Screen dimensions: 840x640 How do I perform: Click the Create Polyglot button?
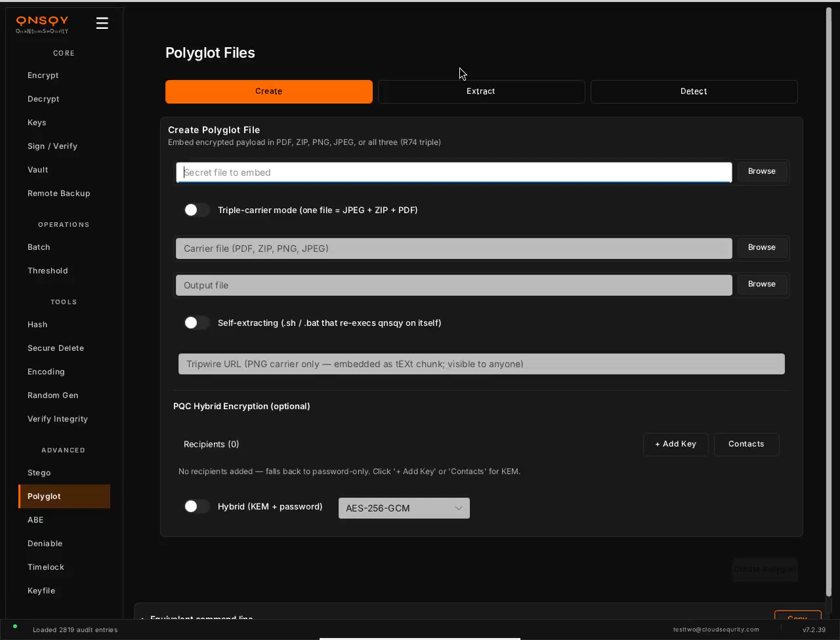[765, 569]
